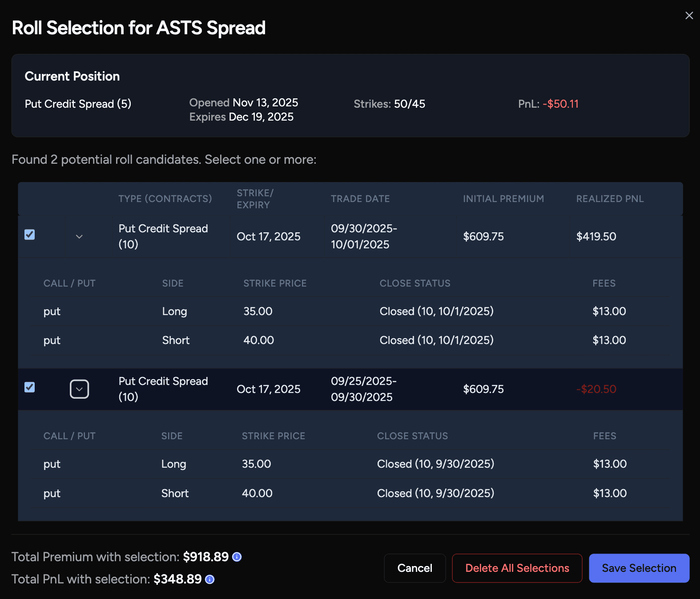700x599 pixels.
Task: Uncheck the spread traded 09/25/2025-09/30/2025
Action: pos(30,387)
